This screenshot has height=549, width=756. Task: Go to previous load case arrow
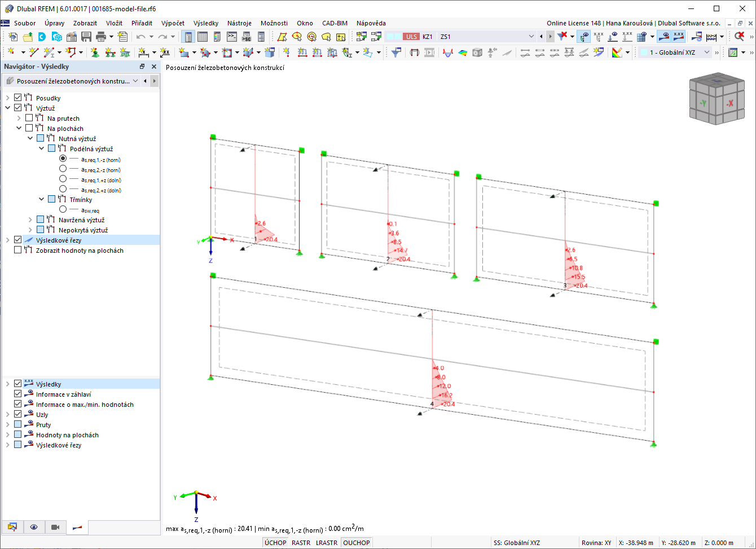click(x=542, y=37)
